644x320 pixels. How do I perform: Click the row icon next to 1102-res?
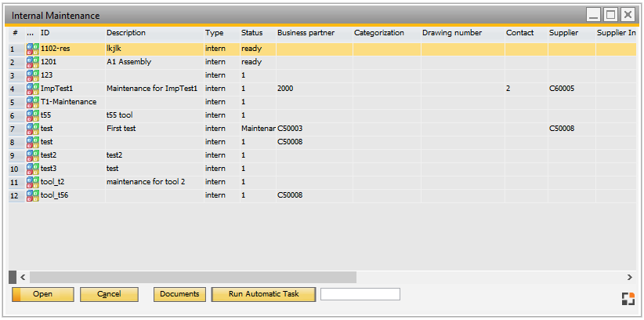tap(32, 49)
